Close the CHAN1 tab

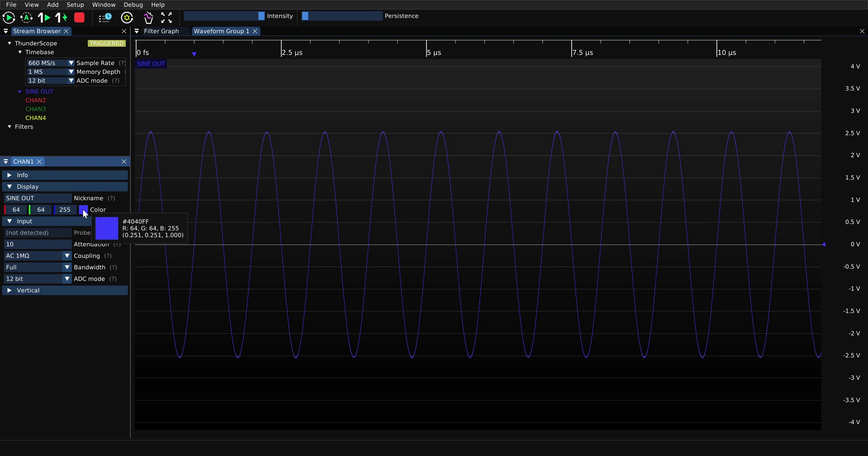click(x=39, y=162)
